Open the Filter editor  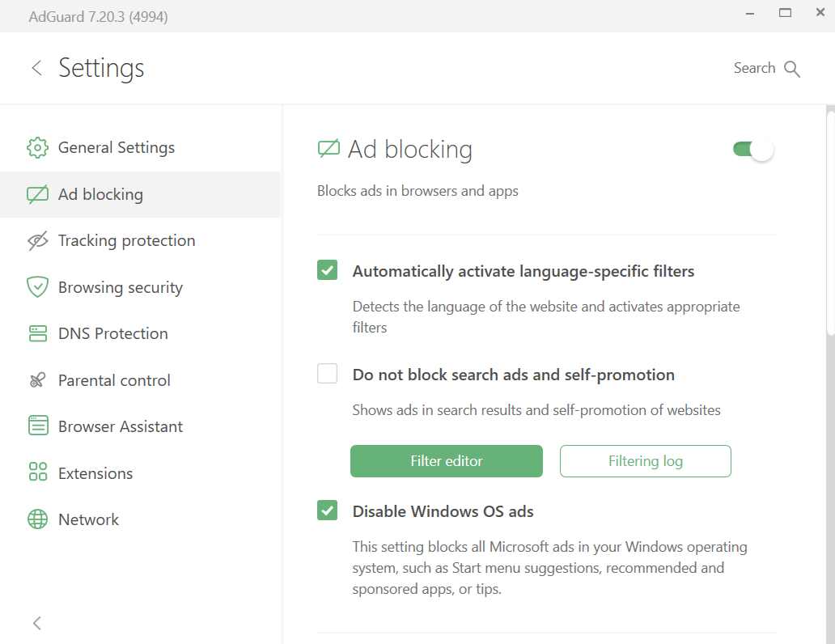click(447, 461)
